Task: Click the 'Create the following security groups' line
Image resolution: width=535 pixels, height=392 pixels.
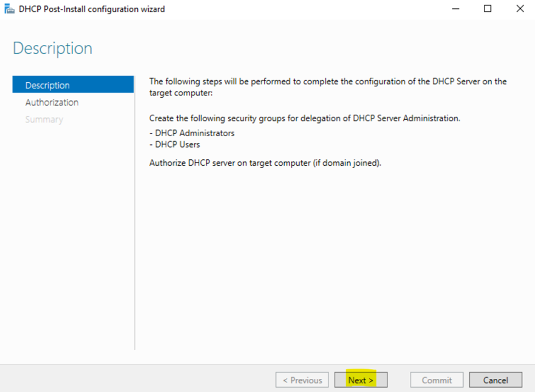Action: tap(305, 118)
